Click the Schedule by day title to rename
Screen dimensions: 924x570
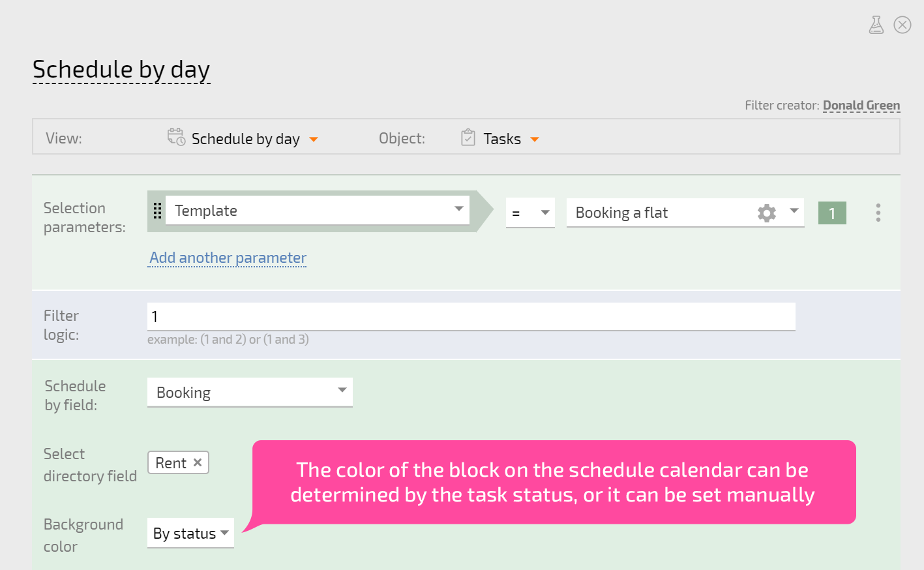click(x=121, y=70)
